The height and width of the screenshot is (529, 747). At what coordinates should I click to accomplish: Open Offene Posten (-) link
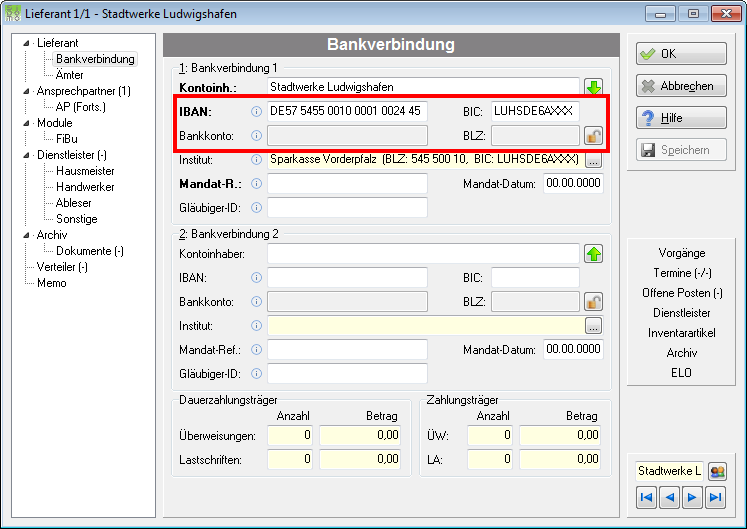[x=682, y=293]
